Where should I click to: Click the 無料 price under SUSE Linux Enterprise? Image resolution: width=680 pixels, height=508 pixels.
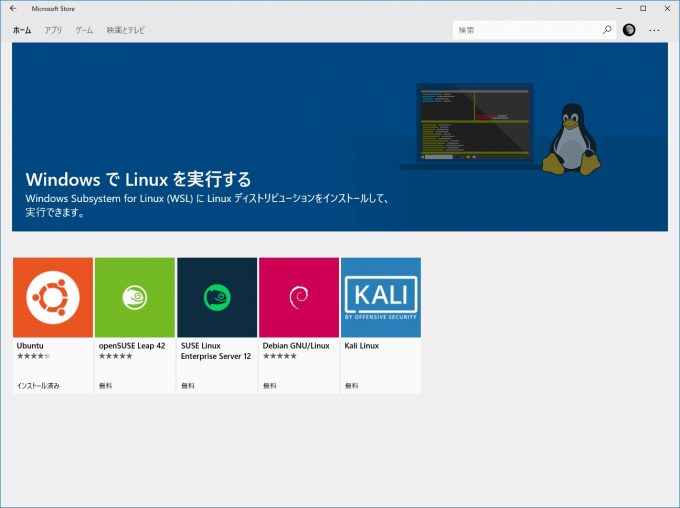[x=187, y=385]
